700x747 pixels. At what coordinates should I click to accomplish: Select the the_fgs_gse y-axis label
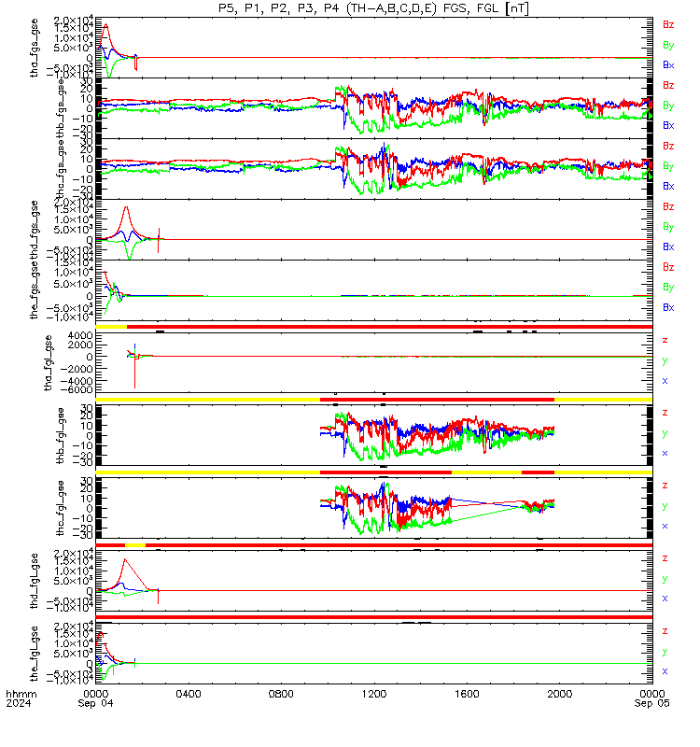pos(35,290)
